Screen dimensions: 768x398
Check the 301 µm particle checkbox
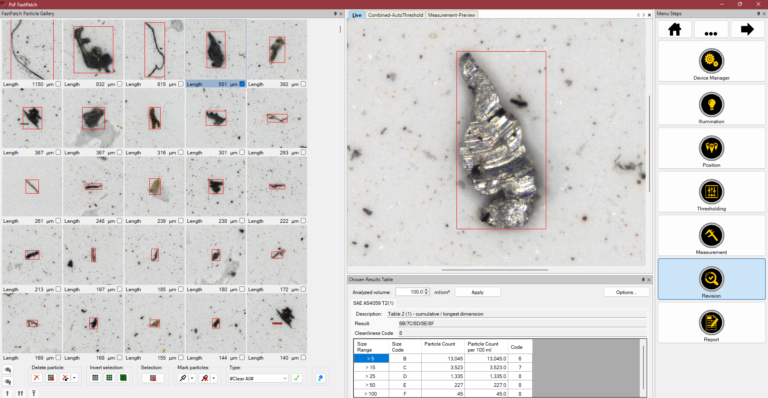coord(242,152)
